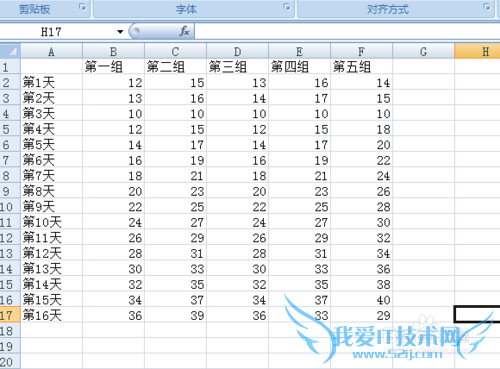Select column D header
The width and height of the screenshot is (500, 369).
pos(237,51)
